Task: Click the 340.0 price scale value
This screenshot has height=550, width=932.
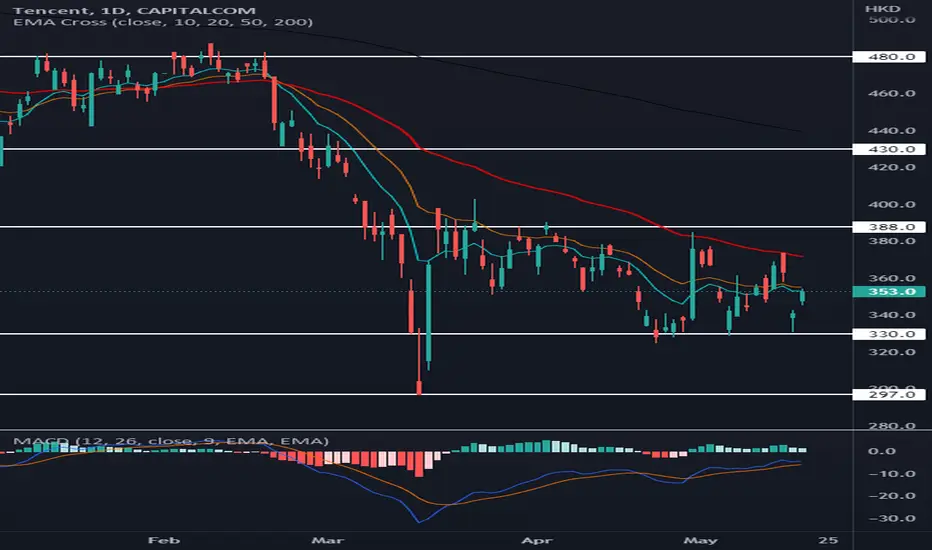Action: pos(892,315)
